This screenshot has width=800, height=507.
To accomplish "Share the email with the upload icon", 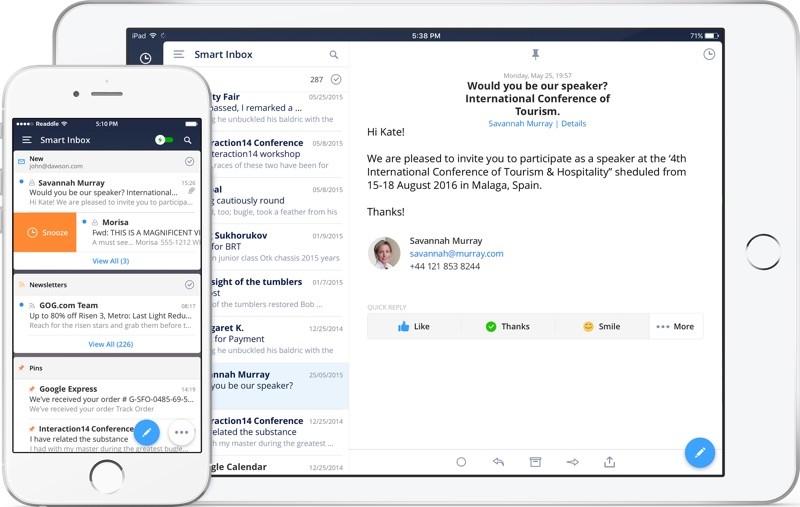I will coord(610,462).
